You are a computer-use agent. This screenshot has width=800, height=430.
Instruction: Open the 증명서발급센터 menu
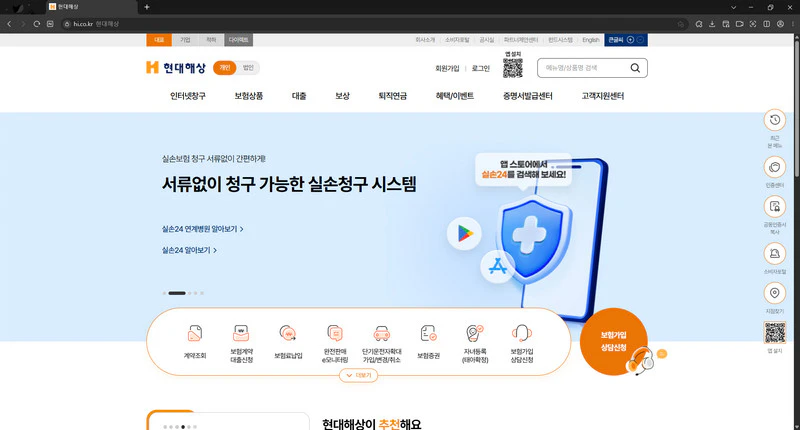click(x=528, y=96)
